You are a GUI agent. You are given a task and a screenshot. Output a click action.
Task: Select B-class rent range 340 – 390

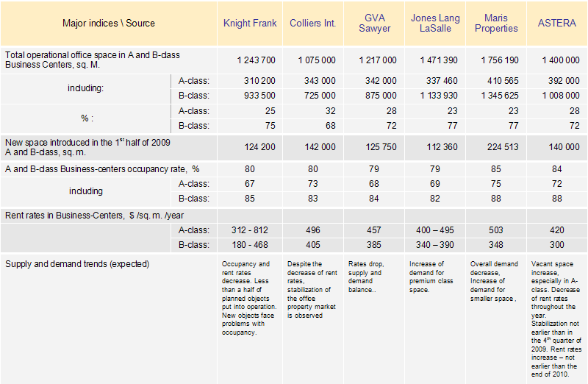[x=435, y=245]
